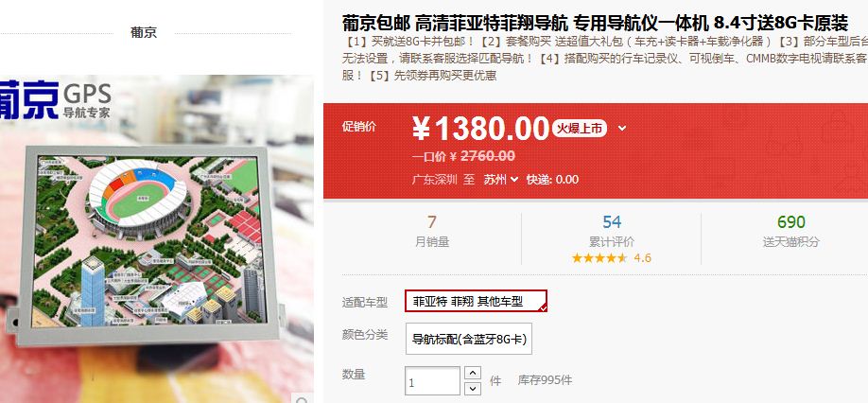Click the magnifier icon below product image

point(303,398)
